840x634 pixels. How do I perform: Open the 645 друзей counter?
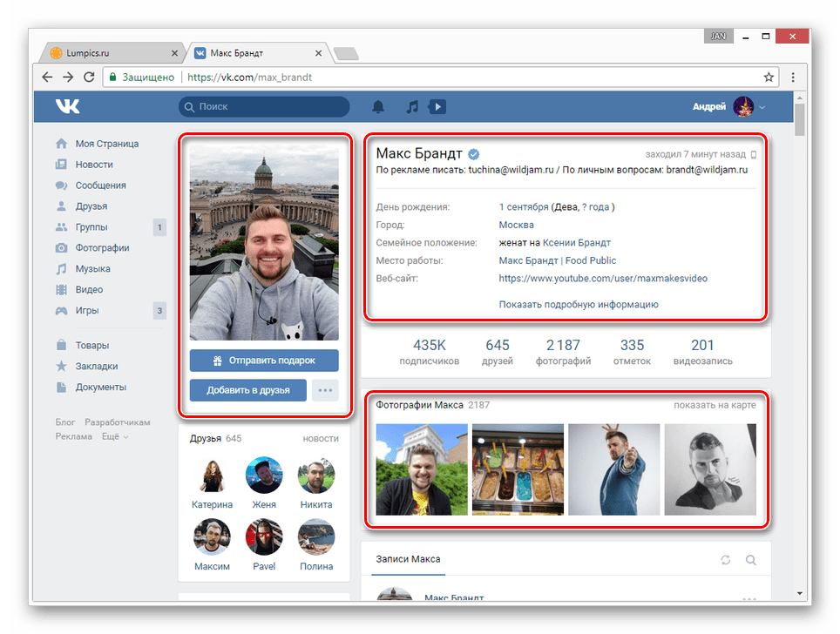click(498, 352)
